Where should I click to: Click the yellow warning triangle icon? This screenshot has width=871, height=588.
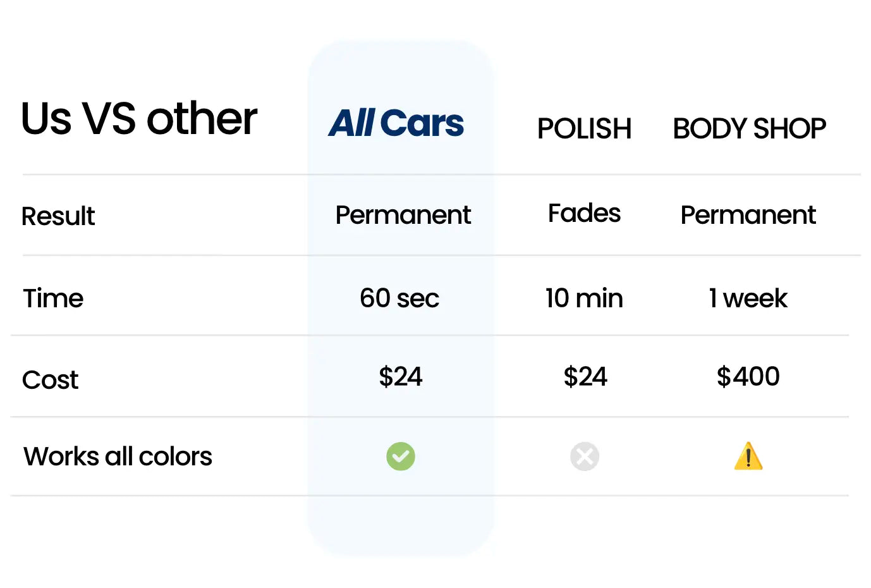[x=748, y=456]
